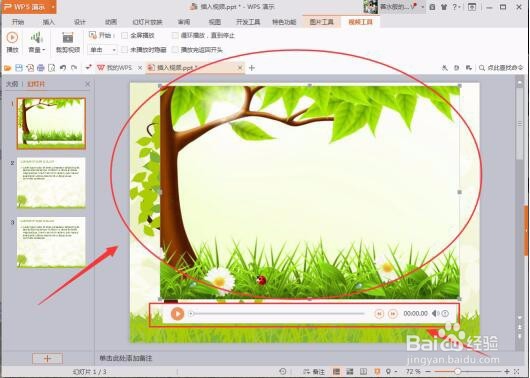Enable the Full screen playback (全屏播放) checkbox
This screenshot has width=530, height=378.
pos(125,35)
